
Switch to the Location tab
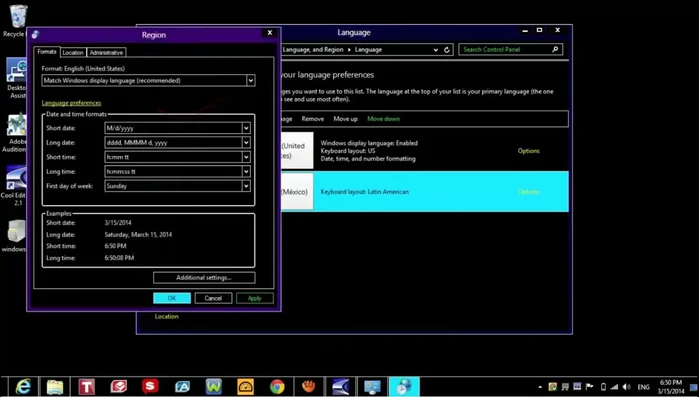point(73,53)
